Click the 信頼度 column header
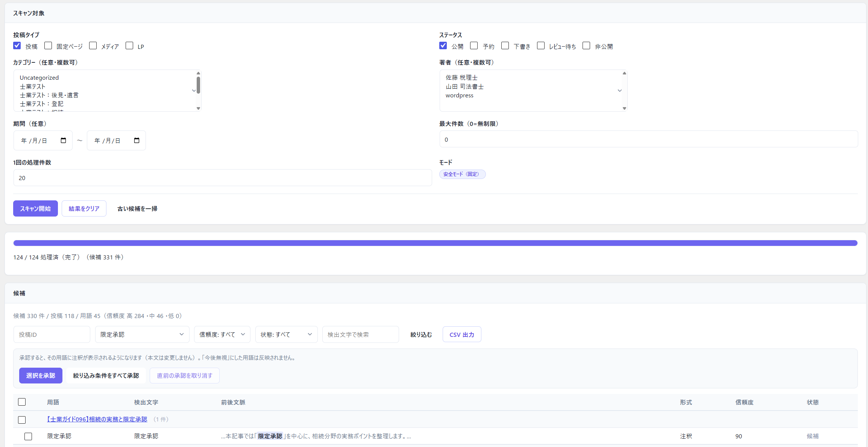The image size is (868, 447). (744, 402)
